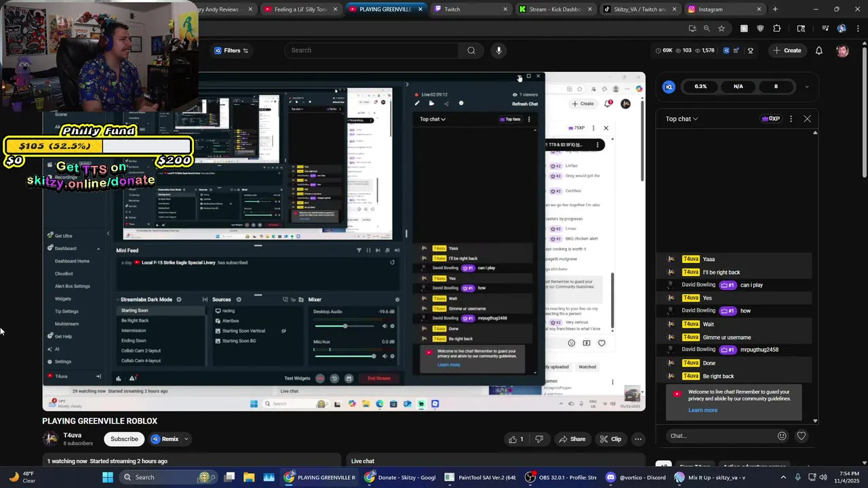Click the 0XP crown badge
This screenshot has width=868, height=488.
click(x=772, y=119)
